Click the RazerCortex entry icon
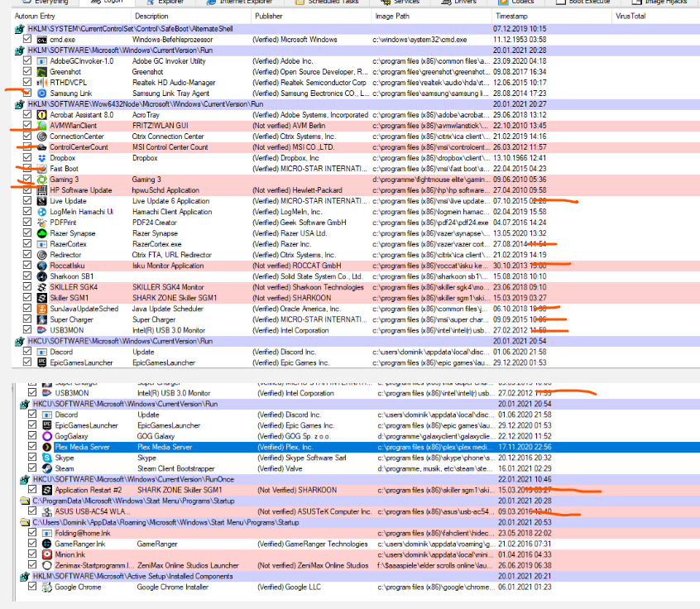 pyautogui.click(x=41, y=244)
